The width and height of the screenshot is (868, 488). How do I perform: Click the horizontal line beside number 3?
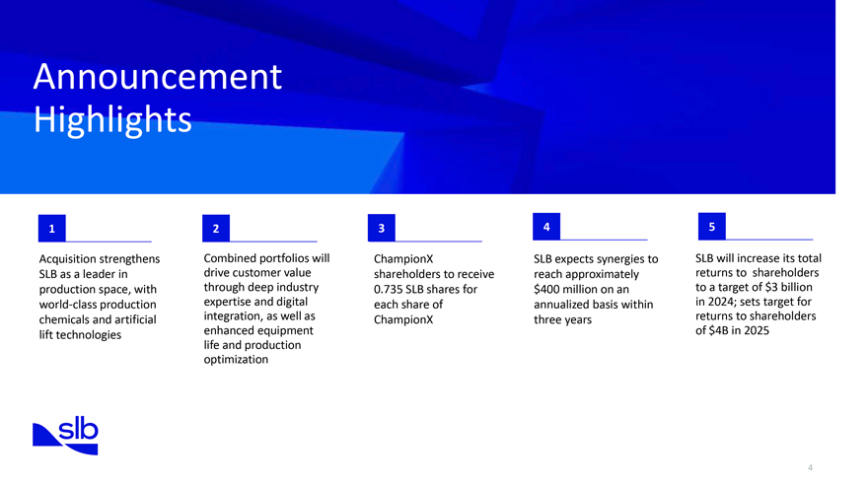pyautogui.click(x=438, y=242)
